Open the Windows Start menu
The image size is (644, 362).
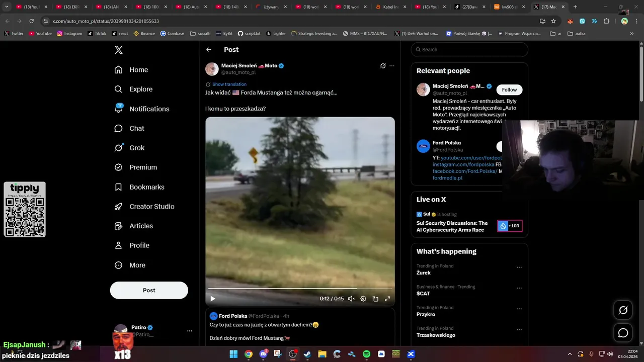[233, 354]
